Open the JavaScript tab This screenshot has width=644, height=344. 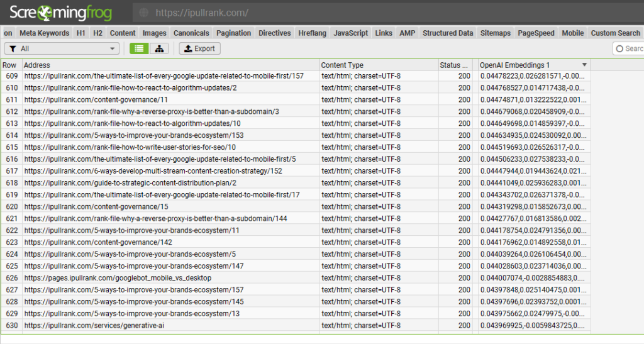click(350, 33)
